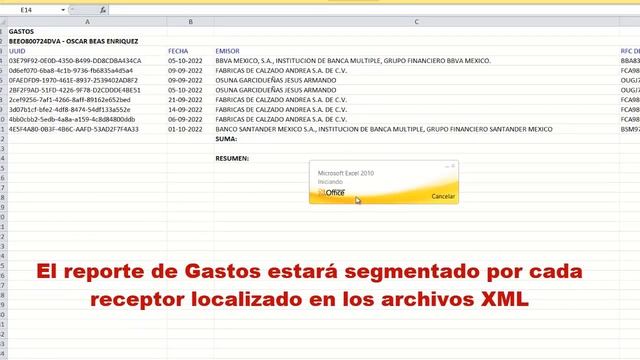Viewport: 640px width, 360px height.
Task: Click the Select All corner box
Action: (x=3, y=22)
